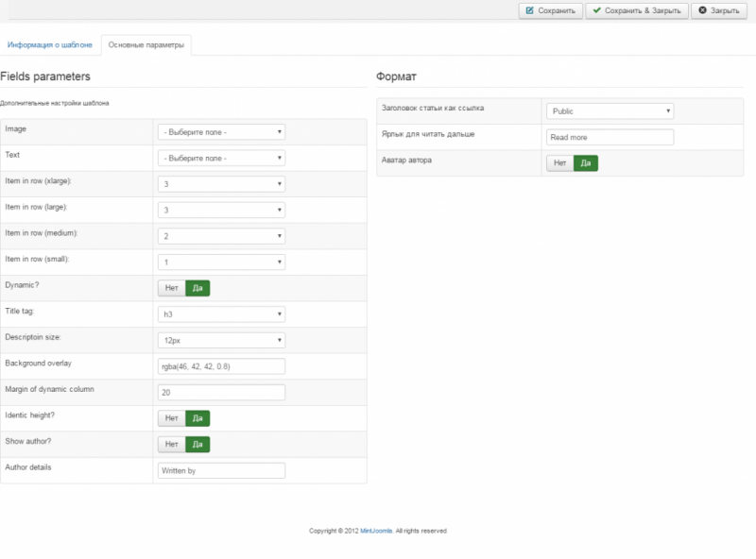The image size is (756, 559).
Task: Click the Author details text field
Action: (x=221, y=470)
